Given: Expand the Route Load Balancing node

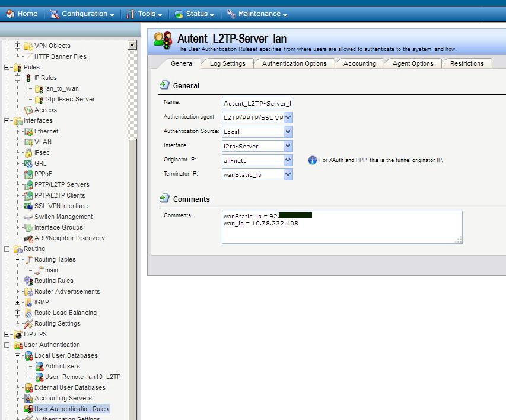Looking at the screenshot, I should click(x=17, y=313).
